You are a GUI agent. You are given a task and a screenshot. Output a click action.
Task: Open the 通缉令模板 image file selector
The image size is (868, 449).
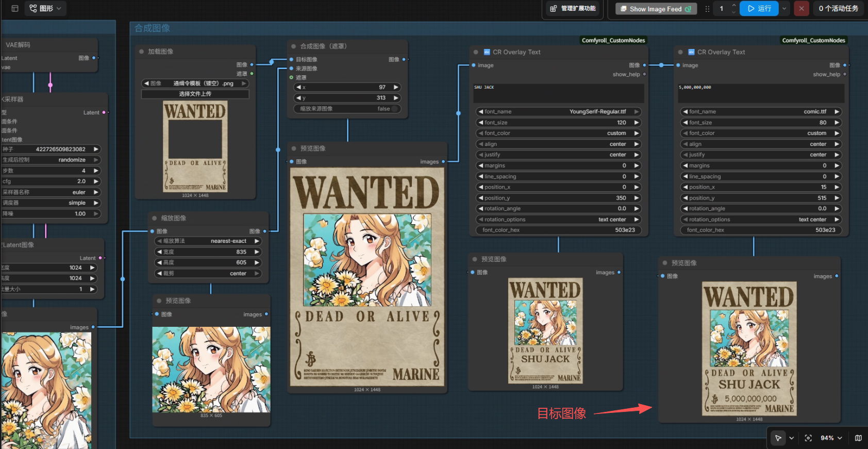[195, 83]
